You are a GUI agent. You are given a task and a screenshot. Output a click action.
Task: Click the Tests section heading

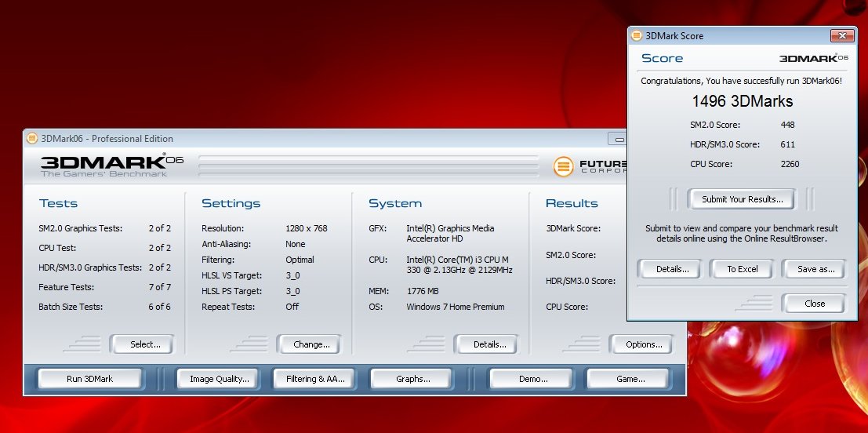pos(58,203)
